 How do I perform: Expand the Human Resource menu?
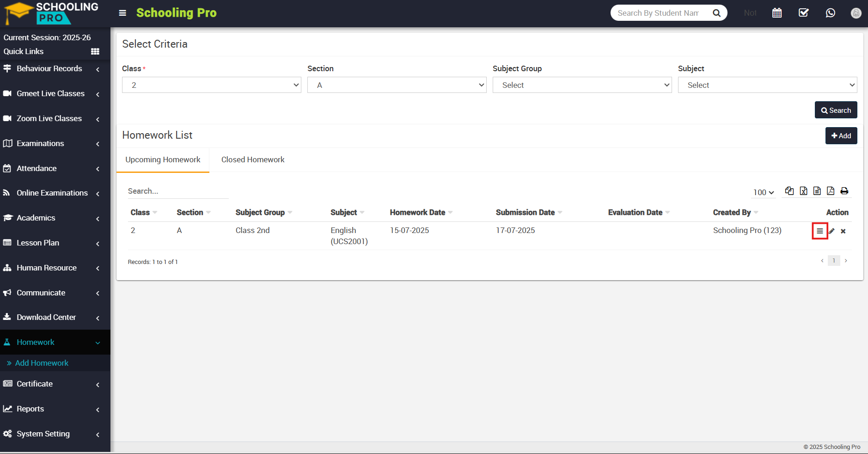click(55, 268)
